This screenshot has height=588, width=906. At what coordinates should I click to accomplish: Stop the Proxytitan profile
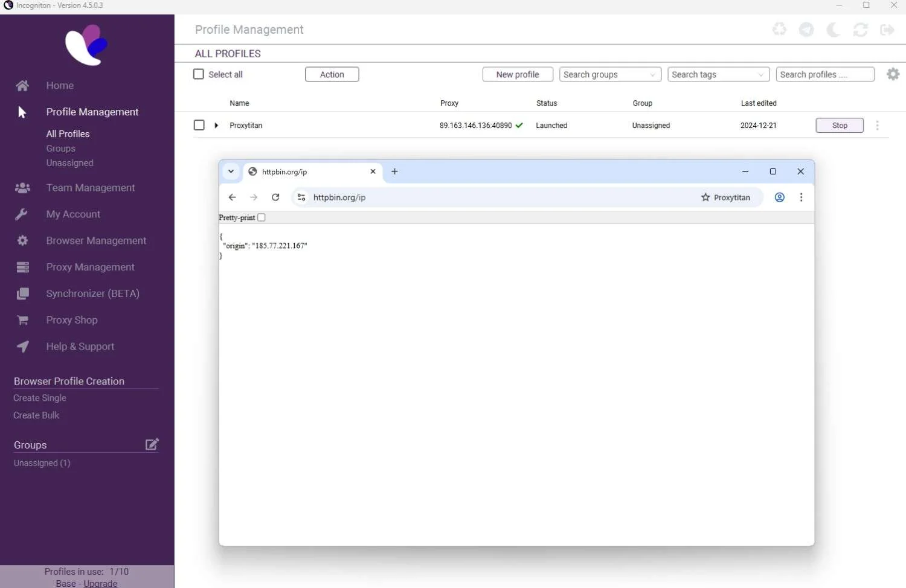(x=839, y=125)
